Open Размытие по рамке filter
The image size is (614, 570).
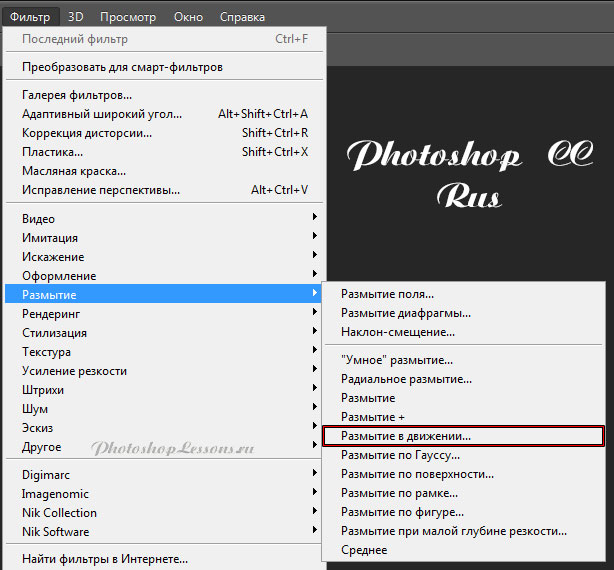click(463, 493)
